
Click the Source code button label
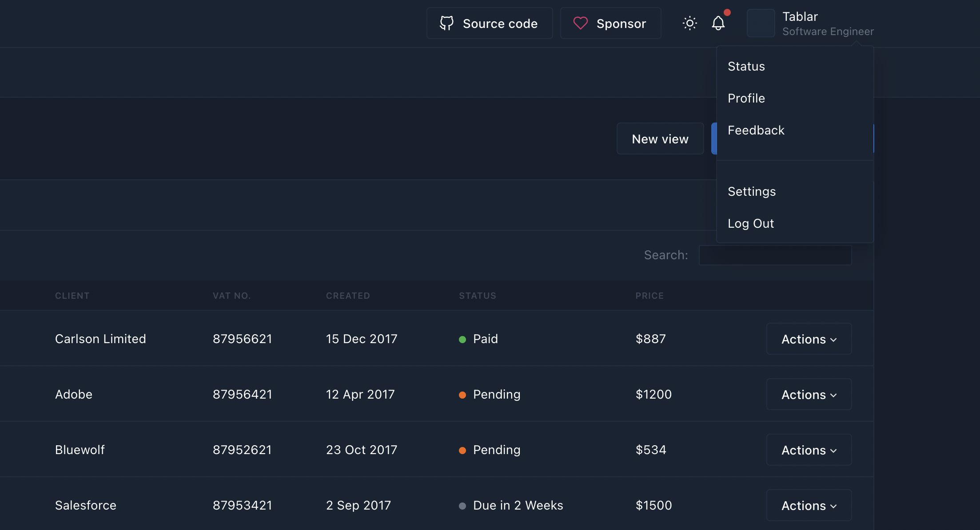tap(500, 24)
